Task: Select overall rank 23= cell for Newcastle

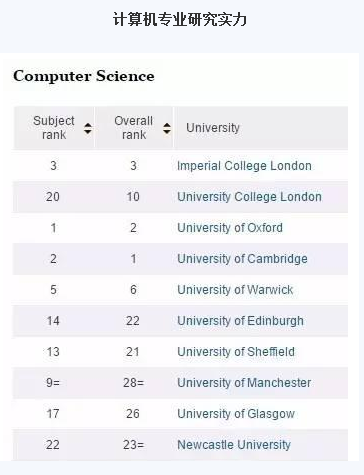Action: tap(133, 445)
